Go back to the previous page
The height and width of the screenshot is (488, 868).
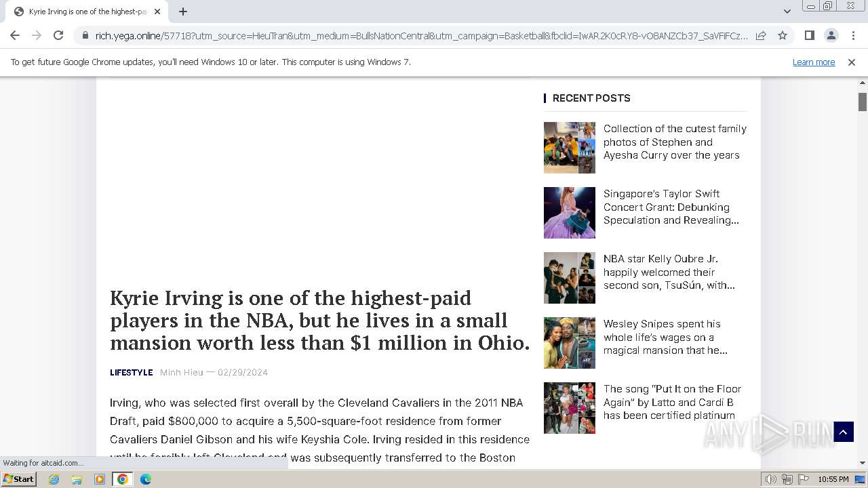pos(15,35)
